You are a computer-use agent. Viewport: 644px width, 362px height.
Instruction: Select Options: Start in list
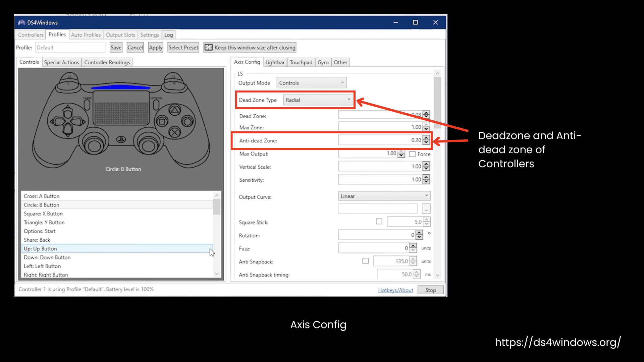tap(117, 231)
